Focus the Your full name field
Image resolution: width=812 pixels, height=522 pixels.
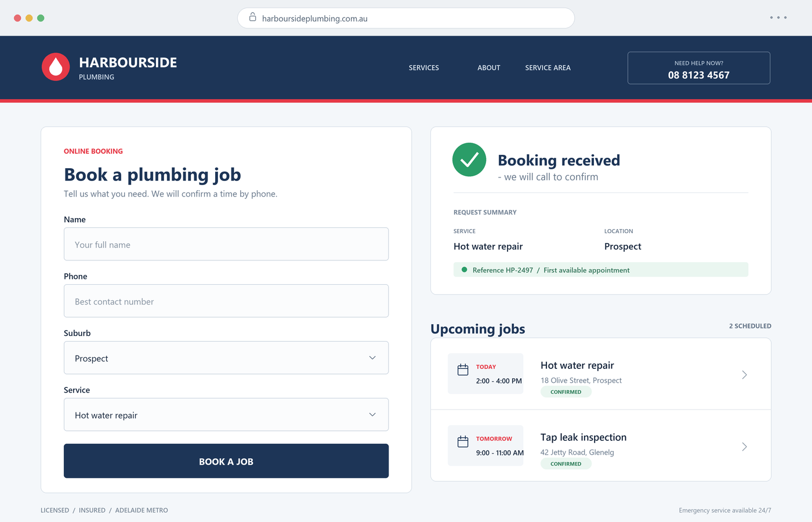coord(226,244)
